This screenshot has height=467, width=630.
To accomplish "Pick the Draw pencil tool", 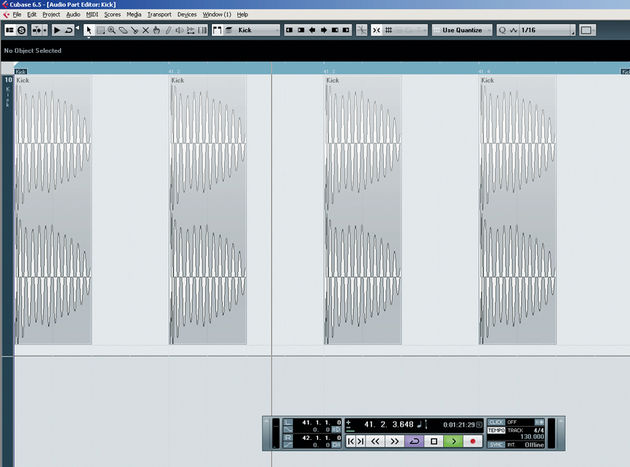I will coord(168,30).
